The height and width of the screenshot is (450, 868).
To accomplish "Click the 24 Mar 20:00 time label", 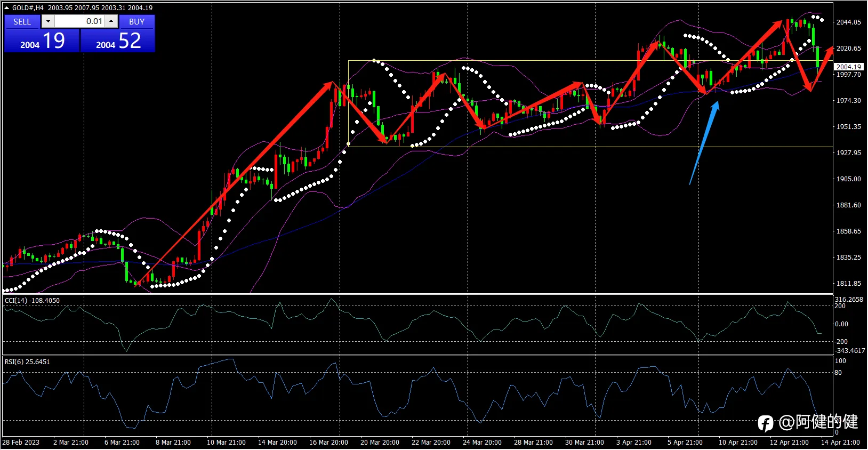I will point(482,443).
